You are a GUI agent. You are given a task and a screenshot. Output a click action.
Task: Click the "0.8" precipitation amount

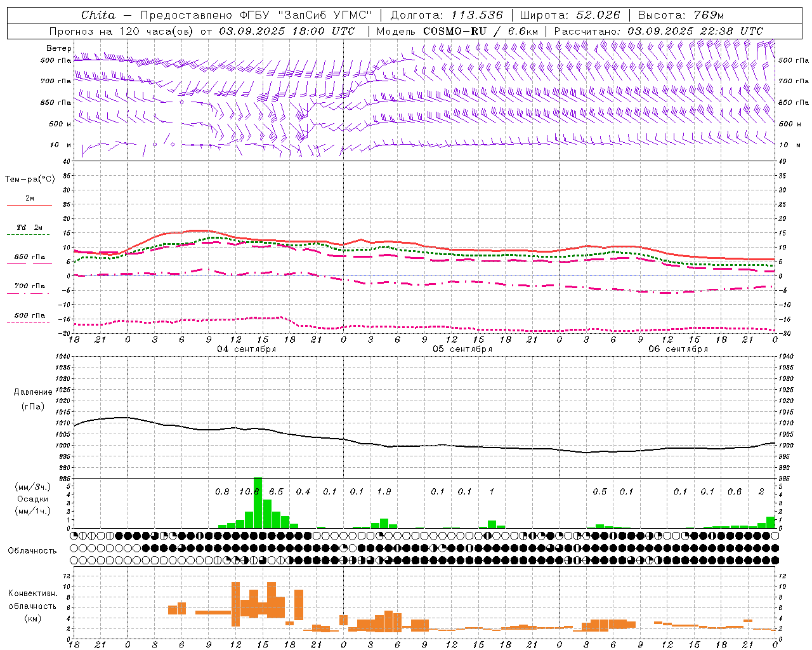(x=222, y=491)
